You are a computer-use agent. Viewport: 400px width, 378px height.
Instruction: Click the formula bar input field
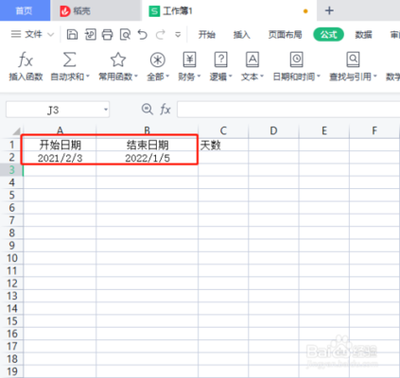click(288, 109)
